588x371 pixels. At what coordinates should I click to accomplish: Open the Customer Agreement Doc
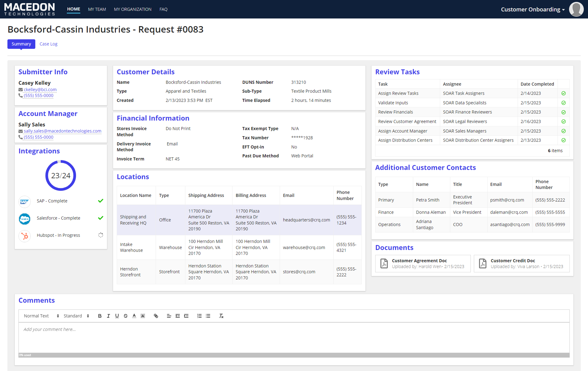tap(423, 264)
